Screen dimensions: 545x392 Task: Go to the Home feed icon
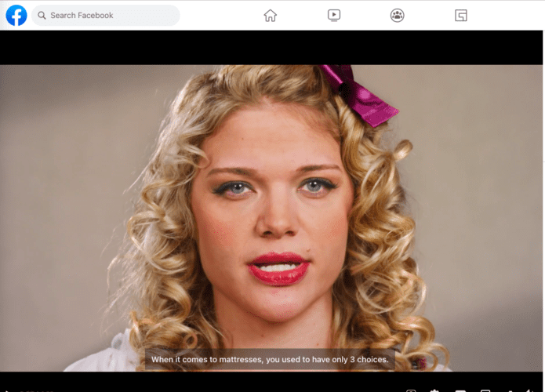click(271, 16)
